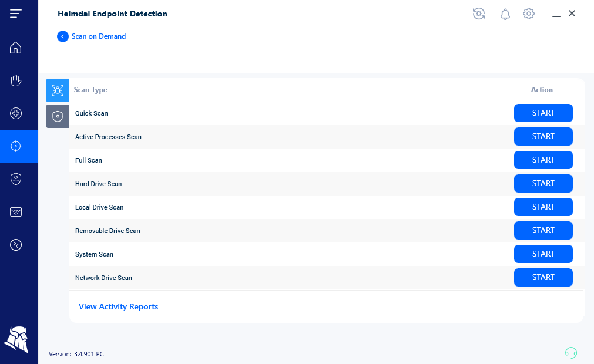Open the hamburger menu in sidebar
The height and width of the screenshot is (364, 594).
tap(15, 14)
